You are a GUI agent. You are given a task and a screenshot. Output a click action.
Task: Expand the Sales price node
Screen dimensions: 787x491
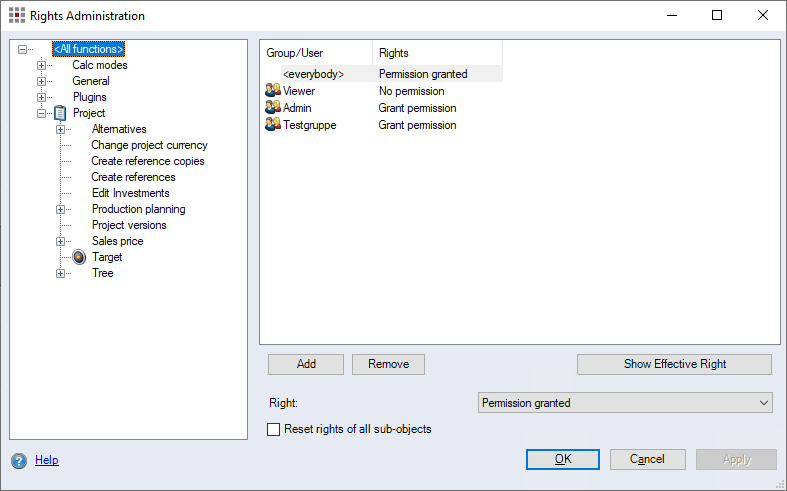61,241
